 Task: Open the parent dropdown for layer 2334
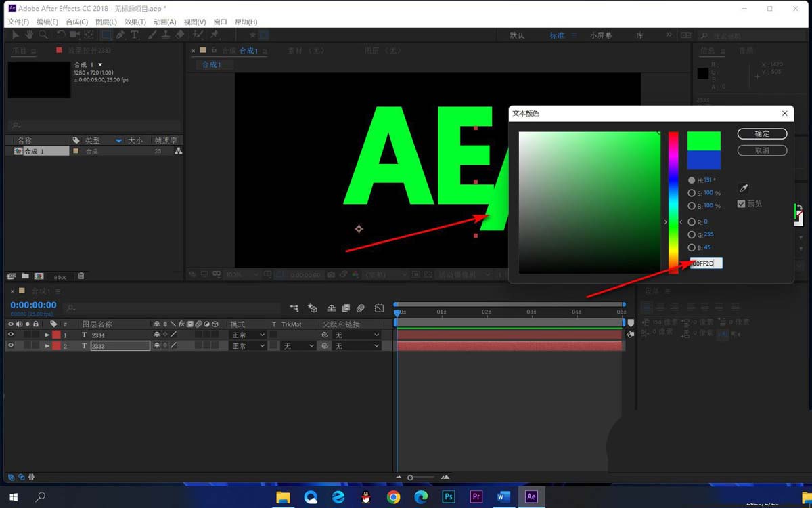(357, 335)
